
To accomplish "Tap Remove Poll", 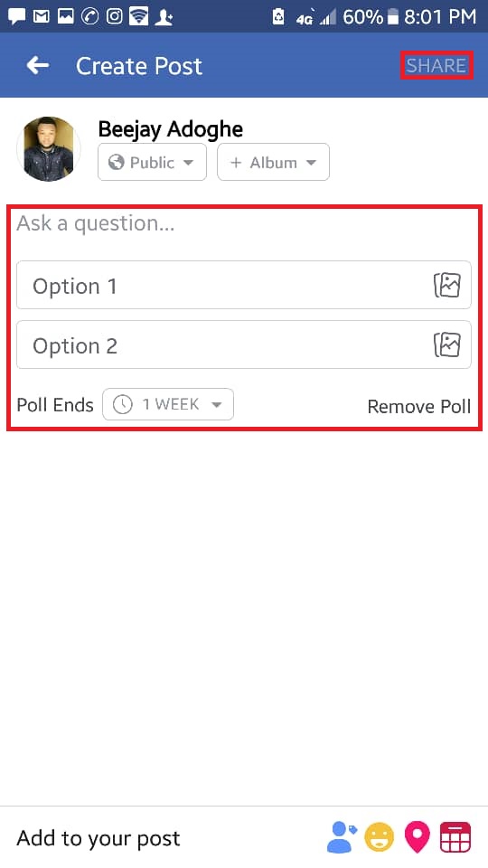I will (x=418, y=406).
